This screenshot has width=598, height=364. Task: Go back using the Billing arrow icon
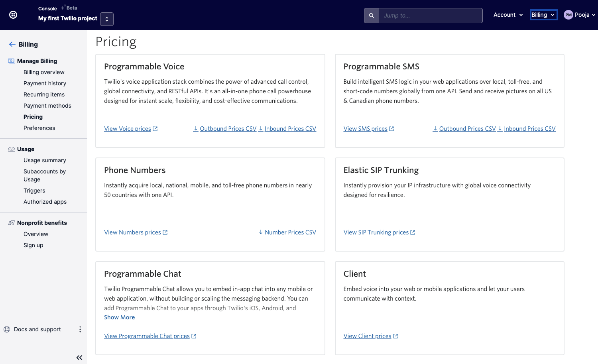pyautogui.click(x=12, y=44)
